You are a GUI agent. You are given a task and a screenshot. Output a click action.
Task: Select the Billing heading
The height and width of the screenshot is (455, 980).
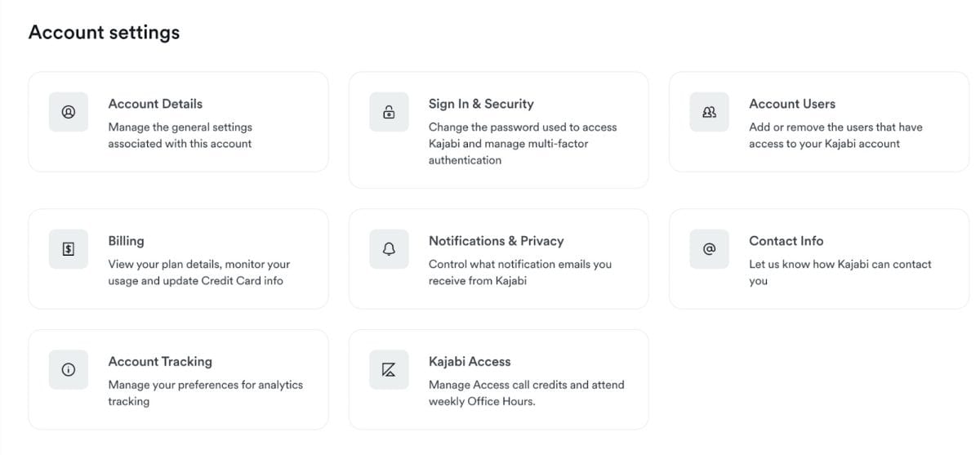point(126,241)
